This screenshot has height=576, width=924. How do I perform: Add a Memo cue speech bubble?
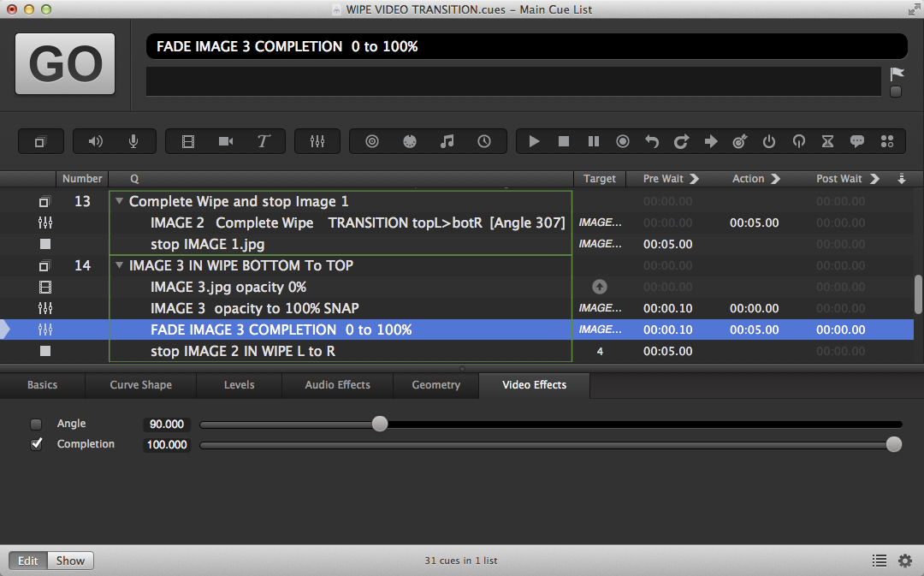pos(856,141)
